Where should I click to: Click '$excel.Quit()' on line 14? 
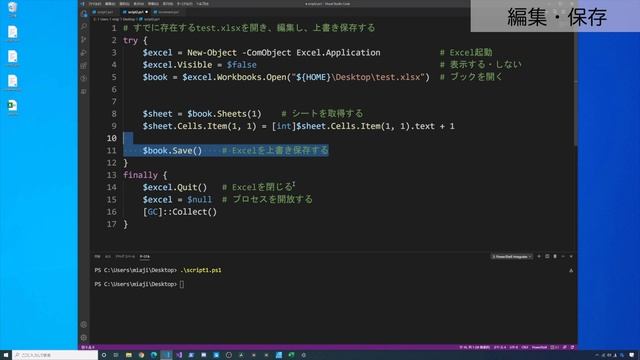175,187
